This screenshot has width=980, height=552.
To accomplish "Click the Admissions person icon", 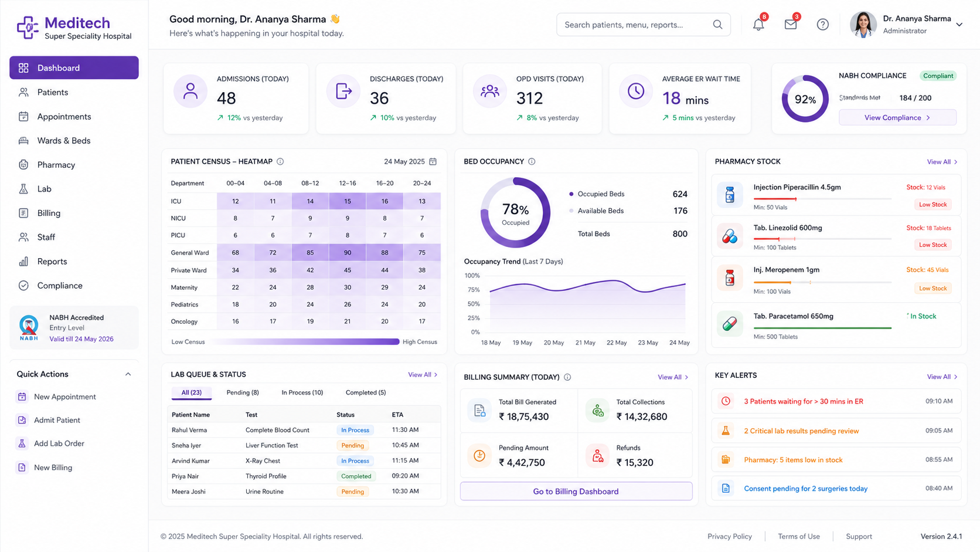I will coord(190,91).
